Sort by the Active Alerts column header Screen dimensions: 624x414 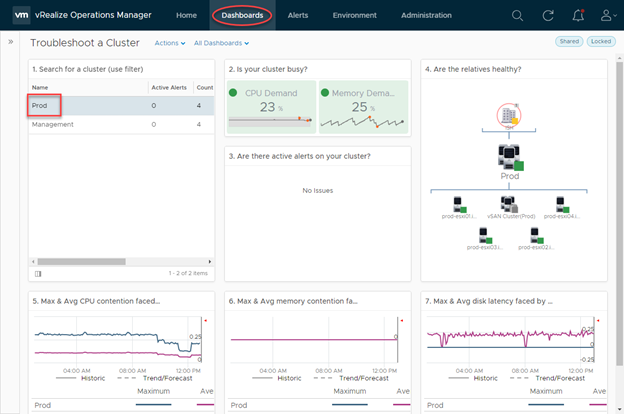(x=169, y=88)
